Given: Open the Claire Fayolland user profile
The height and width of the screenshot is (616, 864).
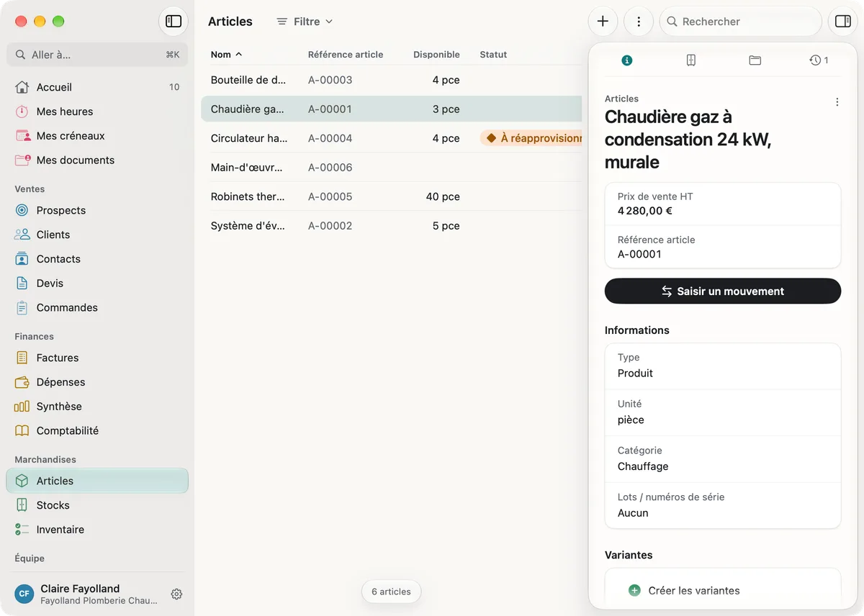Looking at the screenshot, I should click(x=86, y=594).
